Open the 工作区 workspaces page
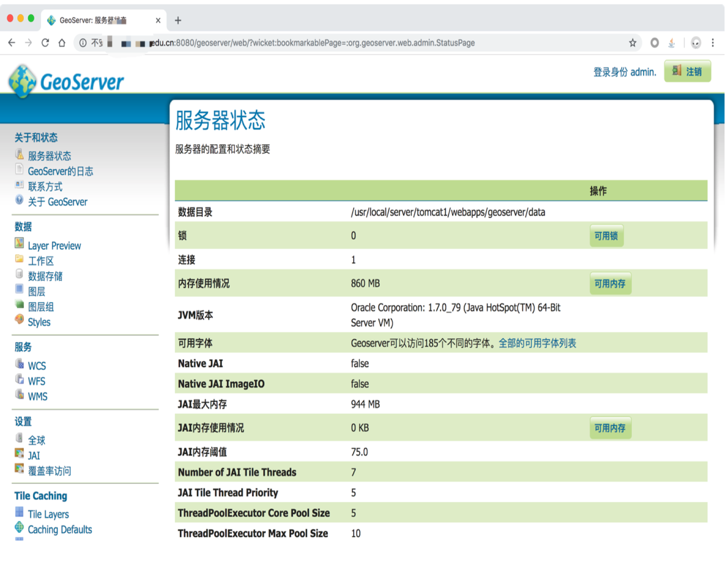The height and width of the screenshot is (586, 728). pos(40,261)
